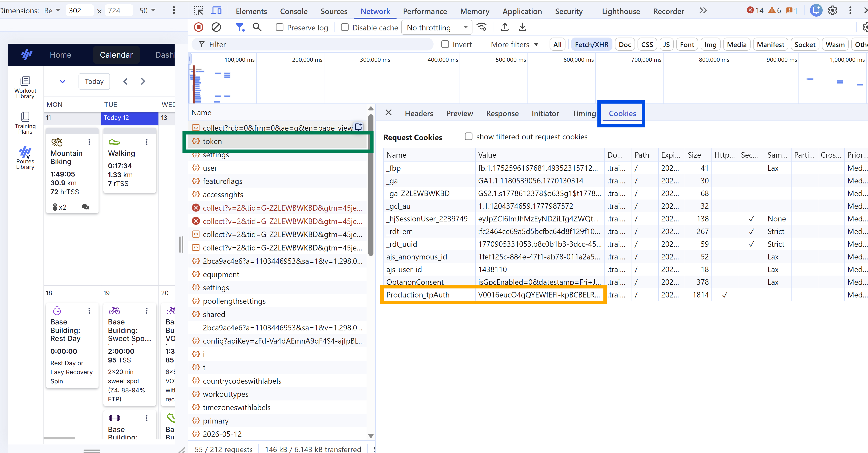Open Routes Library sidebar icon
The image size is (868, 453).
[x=25, y=158]
